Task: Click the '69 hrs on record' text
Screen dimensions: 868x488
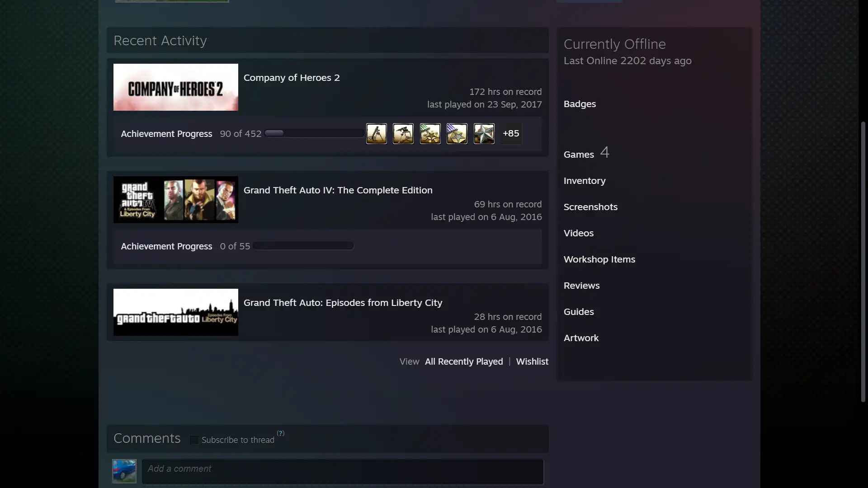Action: (x=508, y=204)
